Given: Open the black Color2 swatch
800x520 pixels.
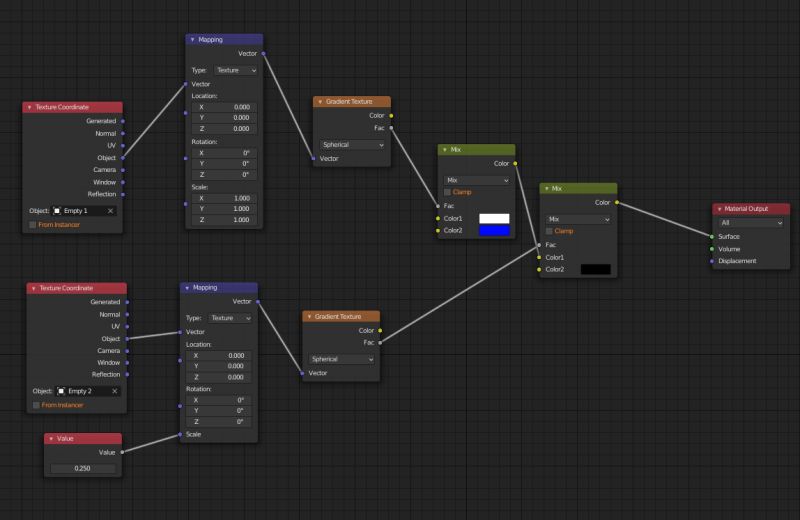Looking at the screenshot, I should point(595,269).
